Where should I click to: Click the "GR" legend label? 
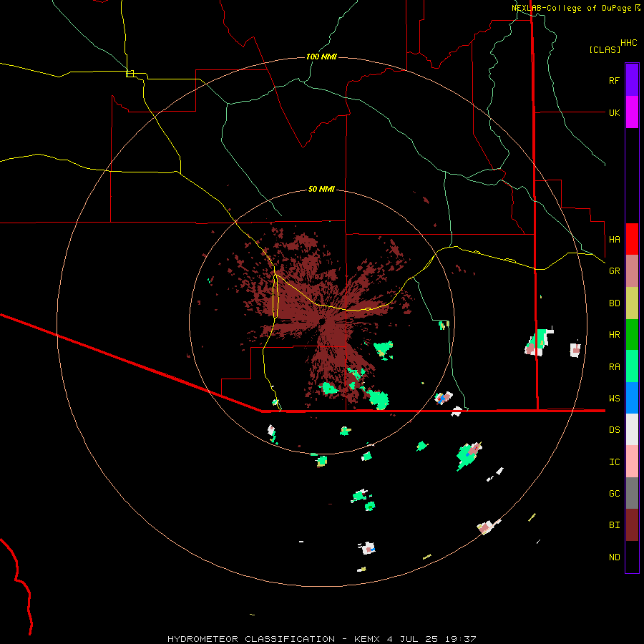614,271
